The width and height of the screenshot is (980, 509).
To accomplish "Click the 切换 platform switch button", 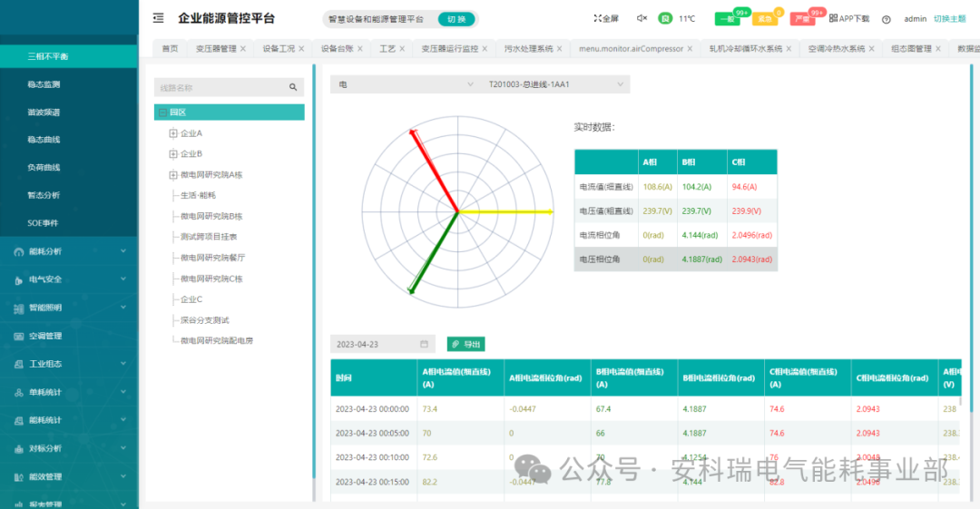I will tap(456, 19).
